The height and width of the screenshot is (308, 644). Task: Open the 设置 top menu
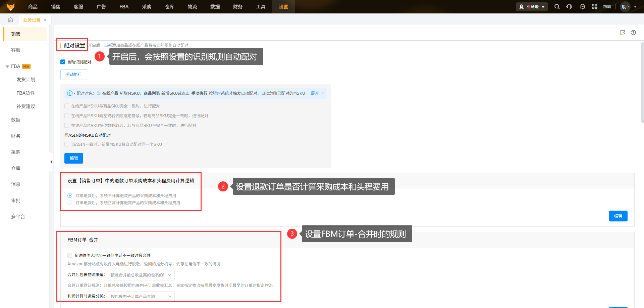tap(283, 7)
